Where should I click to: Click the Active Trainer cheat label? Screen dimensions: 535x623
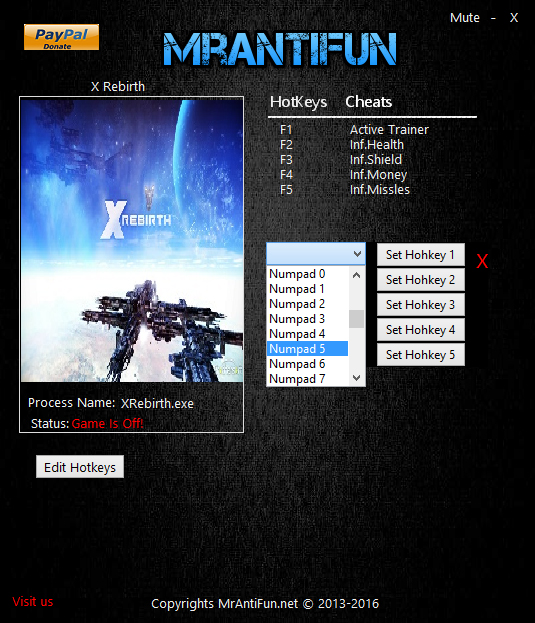click(x=389, y=130)
